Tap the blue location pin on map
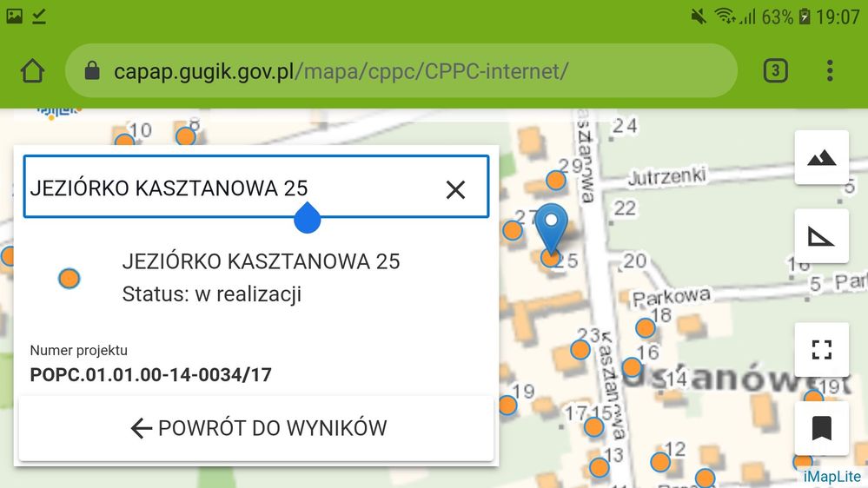The height and width of the screenshot is (488, 868). (552, 228)
